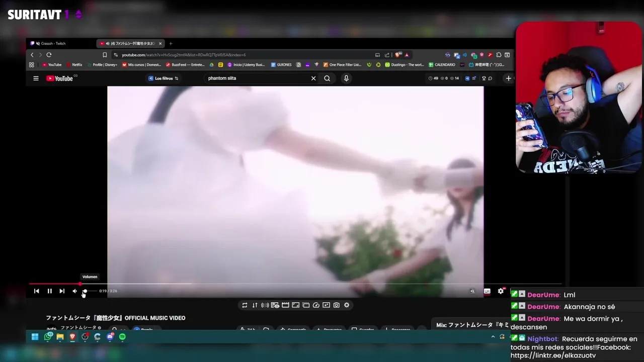Open the Brave shields lion icon
This screenshot has width=644, height=362.
tap(398, 55)
